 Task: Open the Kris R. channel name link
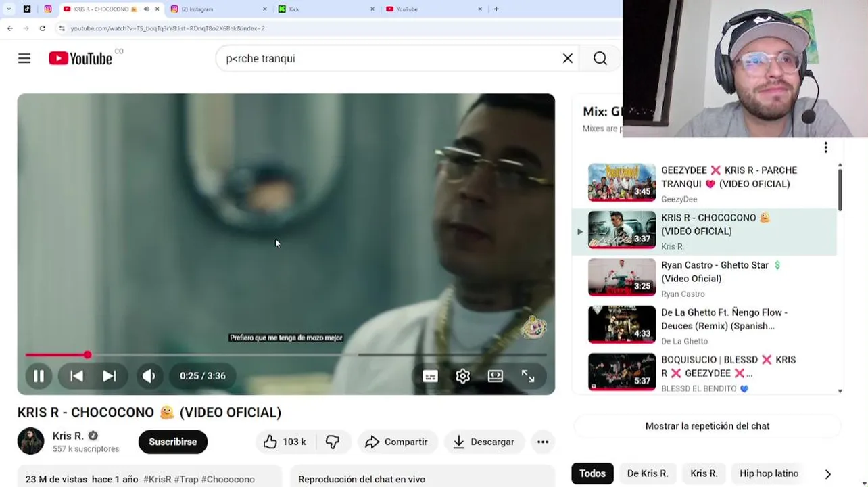pyautogui.click(x=68, y=436)
